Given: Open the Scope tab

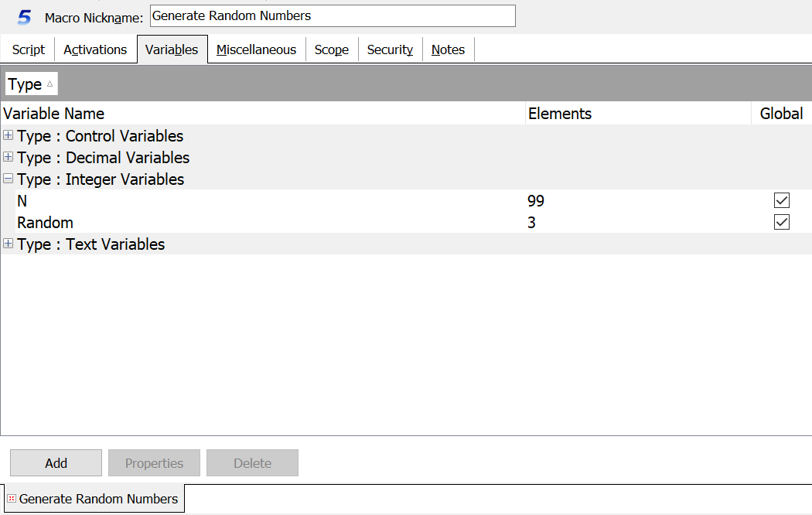Looking at the screenshot, I should tap(331, 49).
